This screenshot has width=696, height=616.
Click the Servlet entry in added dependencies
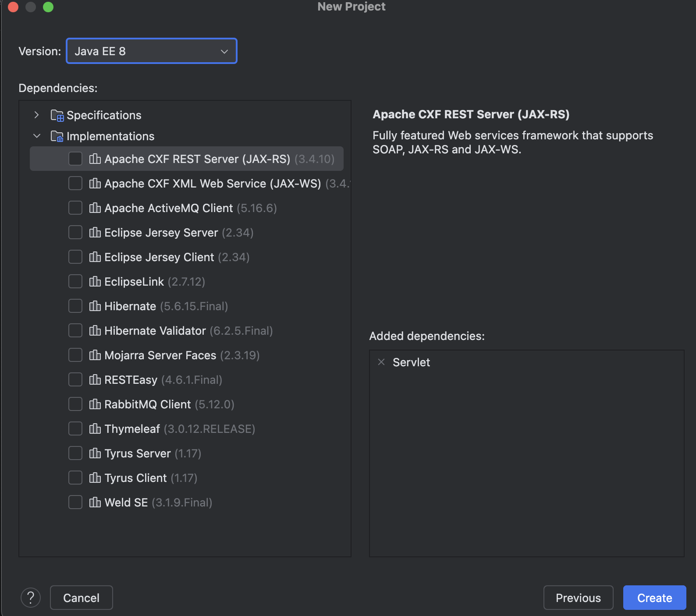(411, 362)
